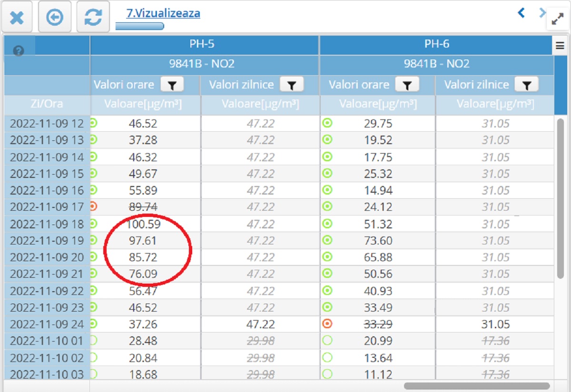Select the PH-5 station column header
571x392 pixels.
[204, 45]
